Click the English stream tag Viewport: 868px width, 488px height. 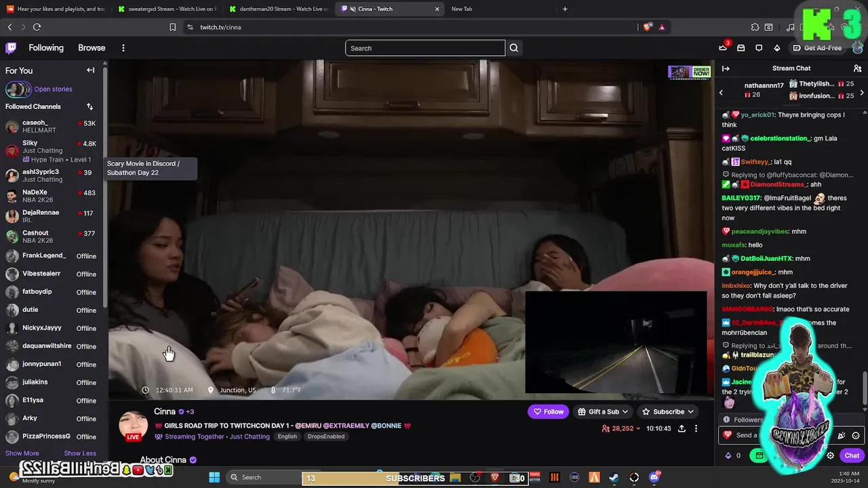pos(287,436)
